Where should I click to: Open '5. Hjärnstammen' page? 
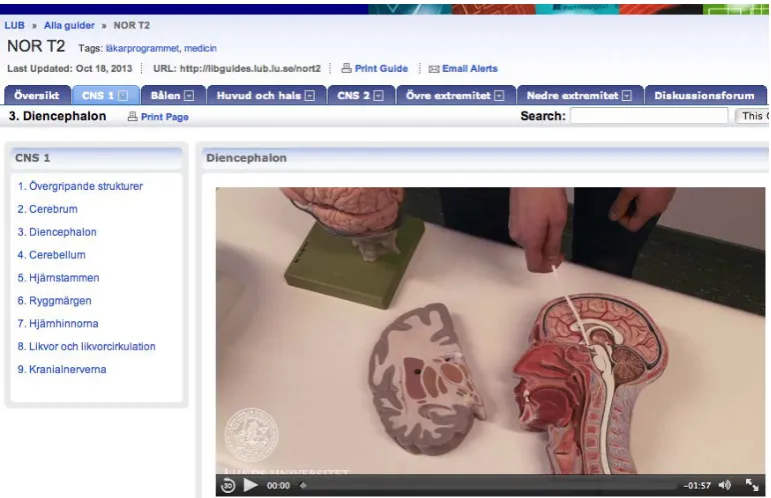[x=59, y=278]
